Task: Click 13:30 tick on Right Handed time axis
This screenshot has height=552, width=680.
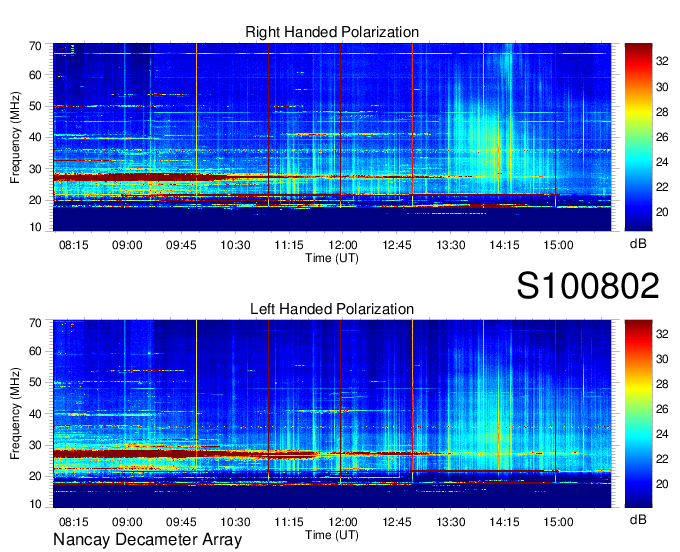Action: point(451,245)
